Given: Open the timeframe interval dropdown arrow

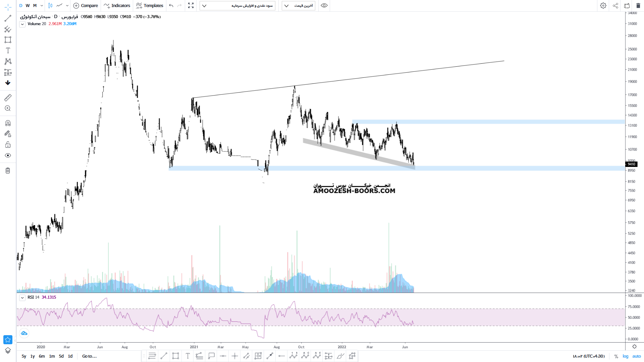Looking at the screenshot, I should [x=42, y=5].
